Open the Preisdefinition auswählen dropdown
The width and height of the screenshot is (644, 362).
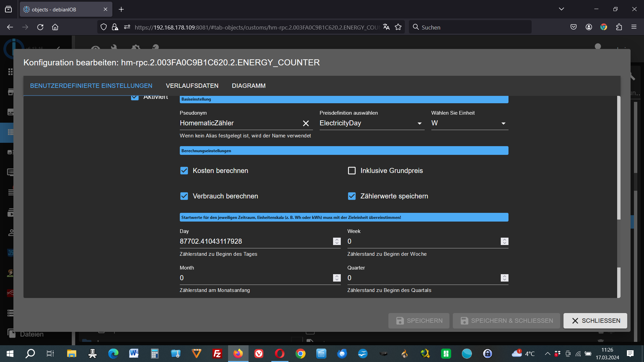pyautogui.click(x=372, y=123)
